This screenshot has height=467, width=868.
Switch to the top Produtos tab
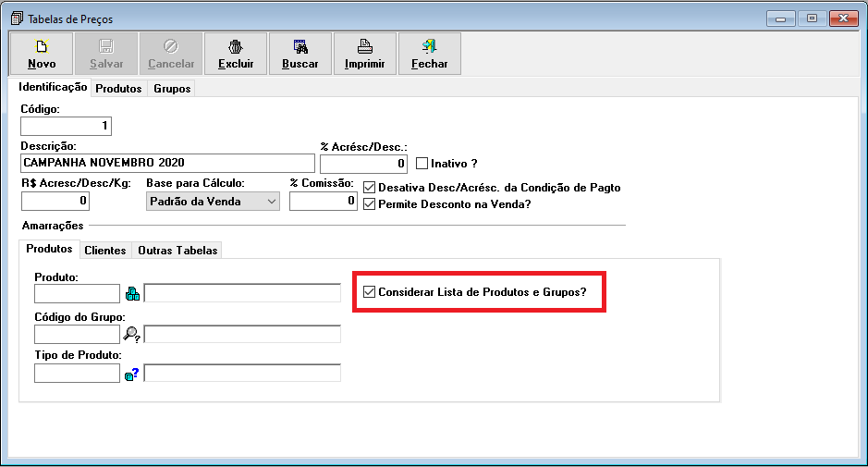118,89
